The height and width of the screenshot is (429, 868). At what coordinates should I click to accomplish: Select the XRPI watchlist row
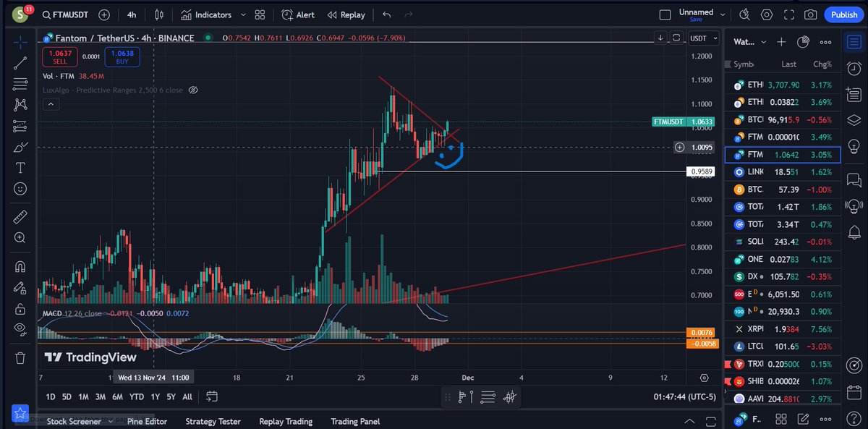pyautogui.click(x=783, y=328)
